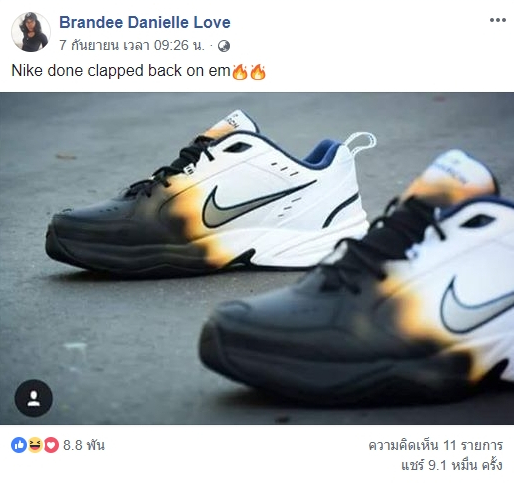514x483 pixels.
Task: Open the post timestamp 7 กันยายน 09:26
Action: click(132, 45)
